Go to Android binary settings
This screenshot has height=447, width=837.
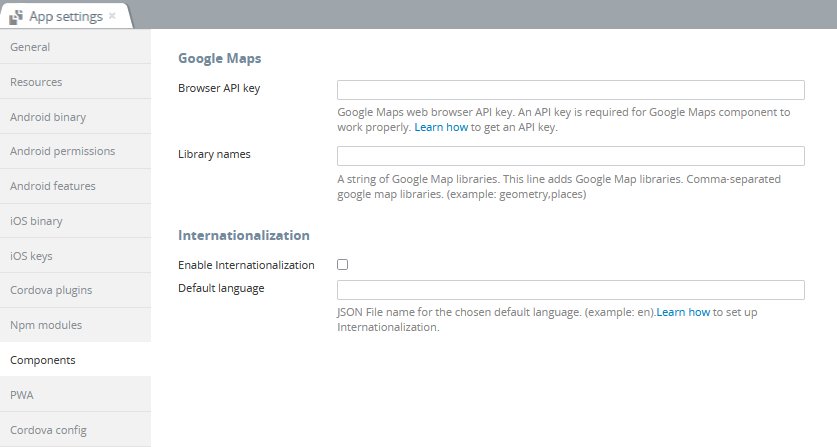75,116
